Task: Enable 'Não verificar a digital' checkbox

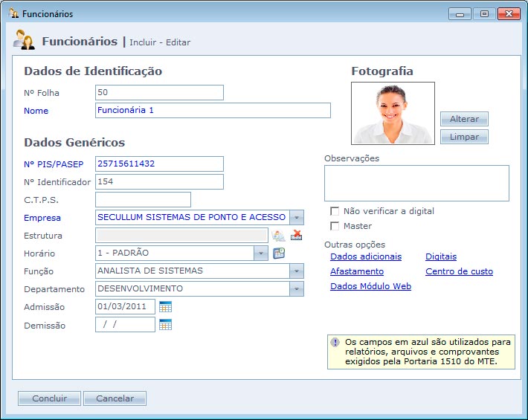Action: click(335, 211)
